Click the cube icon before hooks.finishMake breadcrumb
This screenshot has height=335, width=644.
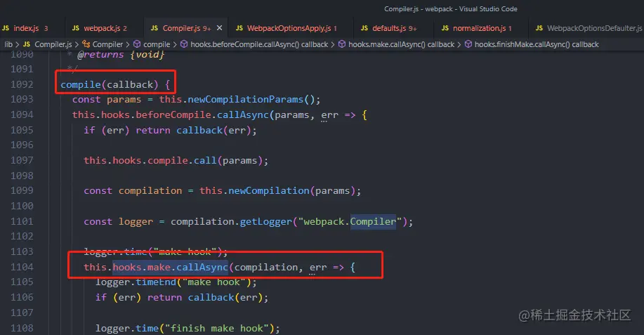click(468, 44)
